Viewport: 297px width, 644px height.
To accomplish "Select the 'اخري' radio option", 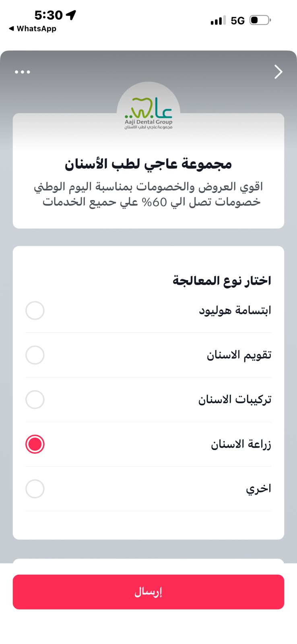I will point(35,489).
